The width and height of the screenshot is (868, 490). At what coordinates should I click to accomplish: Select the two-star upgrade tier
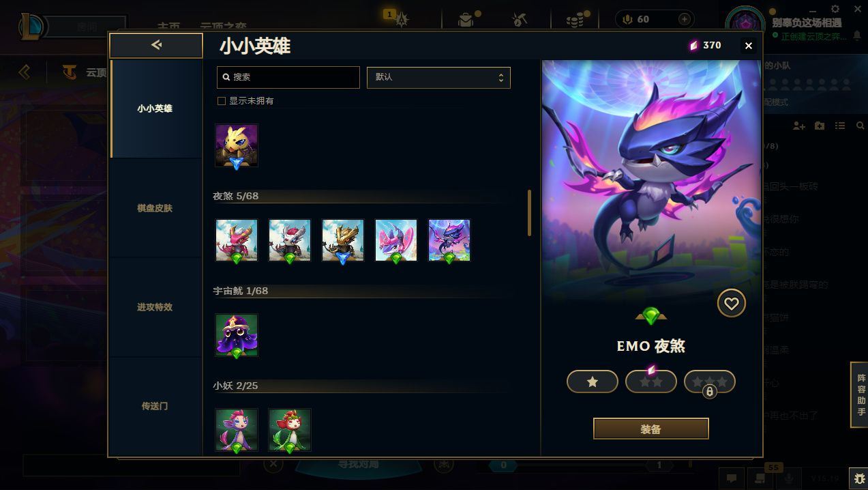pos(651,381)
